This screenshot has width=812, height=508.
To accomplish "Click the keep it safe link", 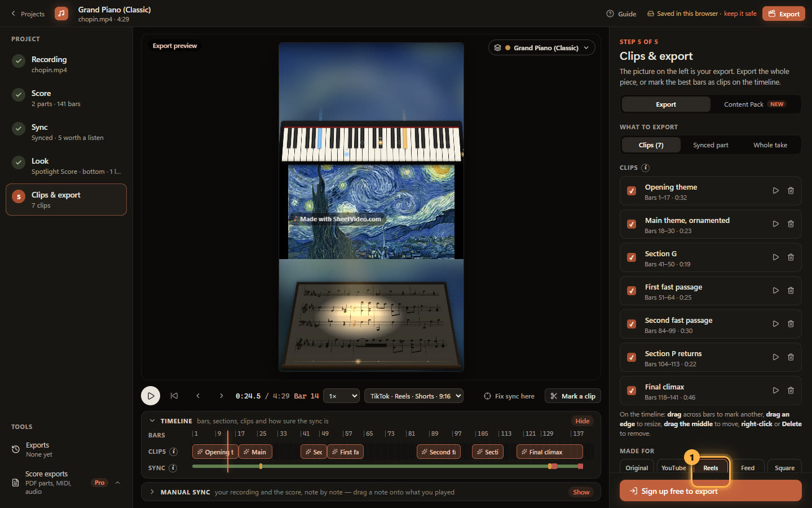I will point(740,14).
